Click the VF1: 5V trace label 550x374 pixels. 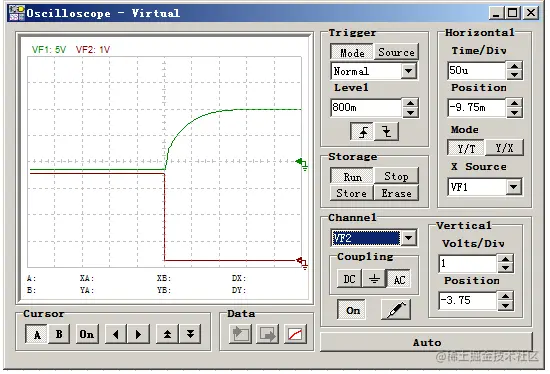click(x=49, y=49)
